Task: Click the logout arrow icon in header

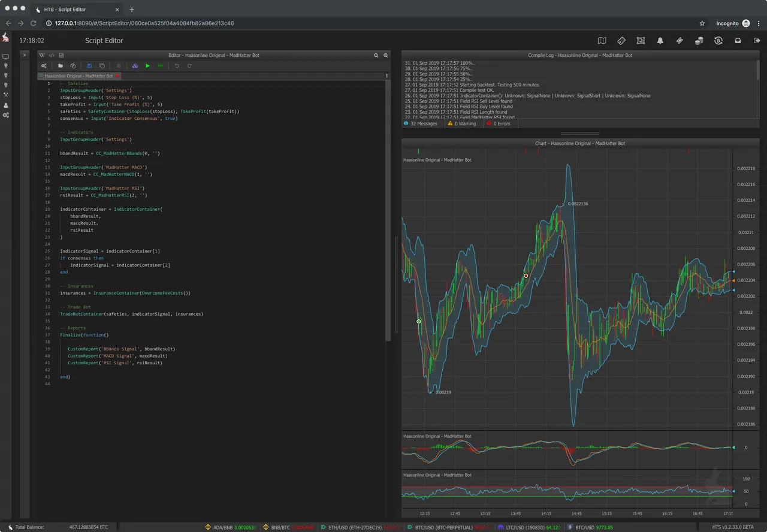Action: 757,41
